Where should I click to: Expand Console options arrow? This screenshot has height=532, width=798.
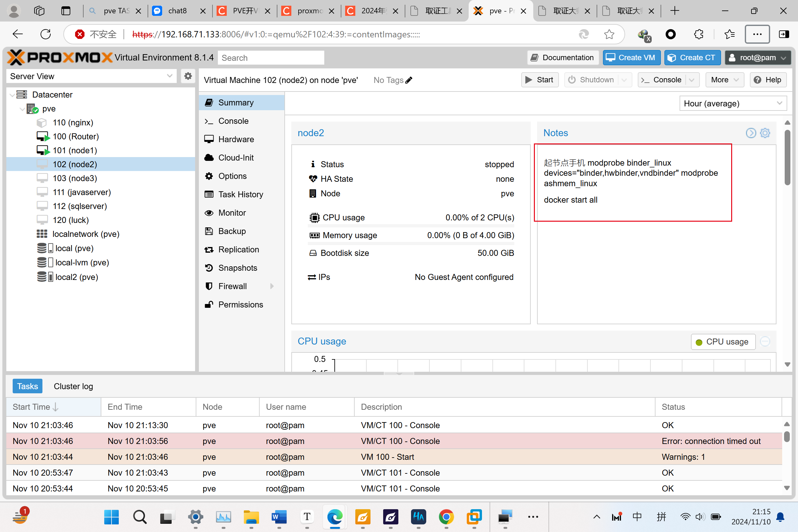(x=692, y=80)
